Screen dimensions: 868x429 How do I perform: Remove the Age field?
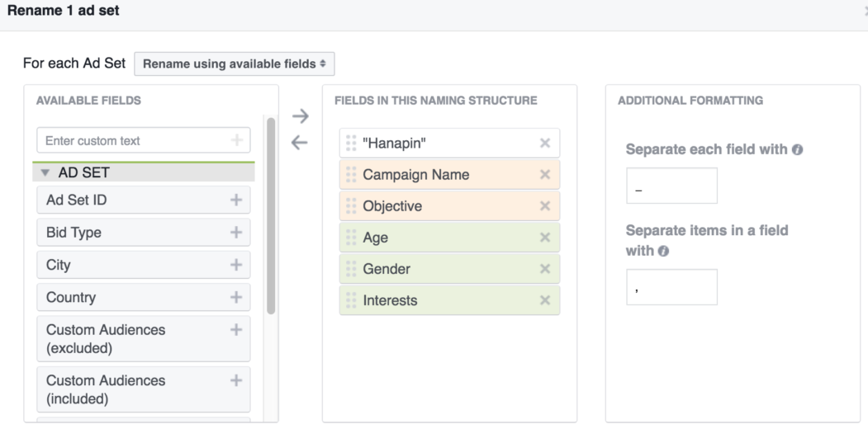click(x=545, y=238)
